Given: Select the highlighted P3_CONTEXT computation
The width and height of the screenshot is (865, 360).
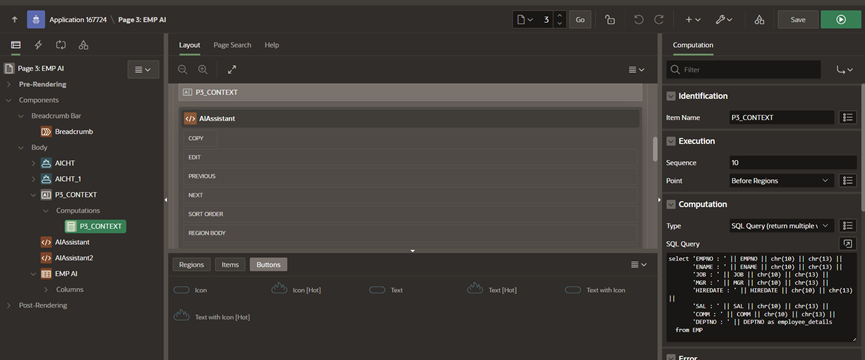Looking at the screenshot, I should click(95, 226).
